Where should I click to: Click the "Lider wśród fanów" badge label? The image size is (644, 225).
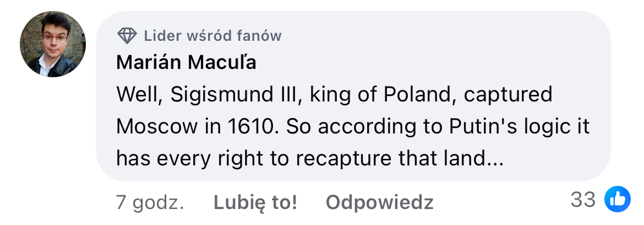[x=212, y=36]
